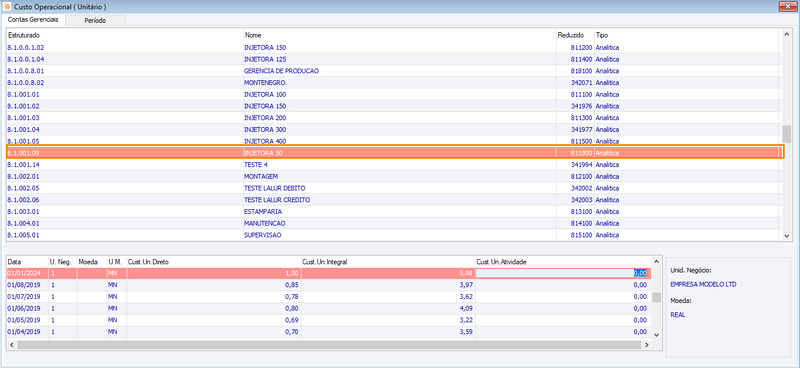The width and height of the screenshot is (800, 368).
Task: Select the INJETORA 400 row
Action: coord(393,141)
